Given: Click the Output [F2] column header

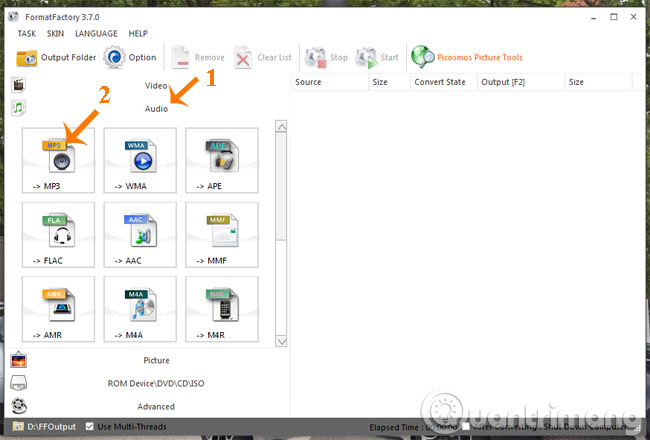Looking at the screenshot, I should pyautogui.click(x=521, y=82).
